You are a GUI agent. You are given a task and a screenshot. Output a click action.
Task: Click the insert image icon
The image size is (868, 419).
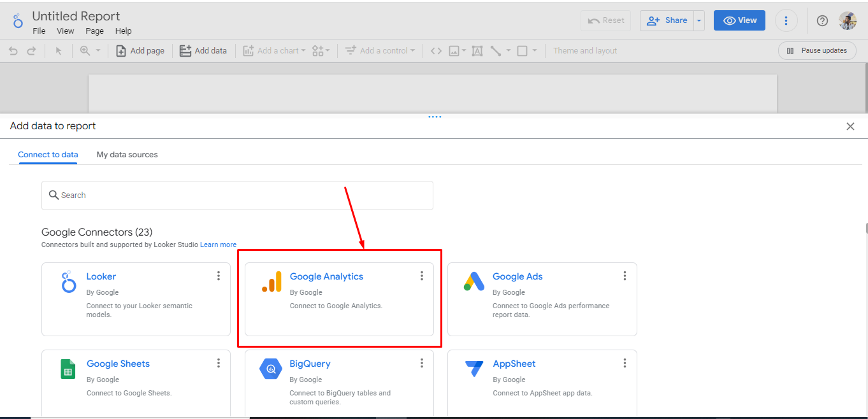(x=454, y=51)
